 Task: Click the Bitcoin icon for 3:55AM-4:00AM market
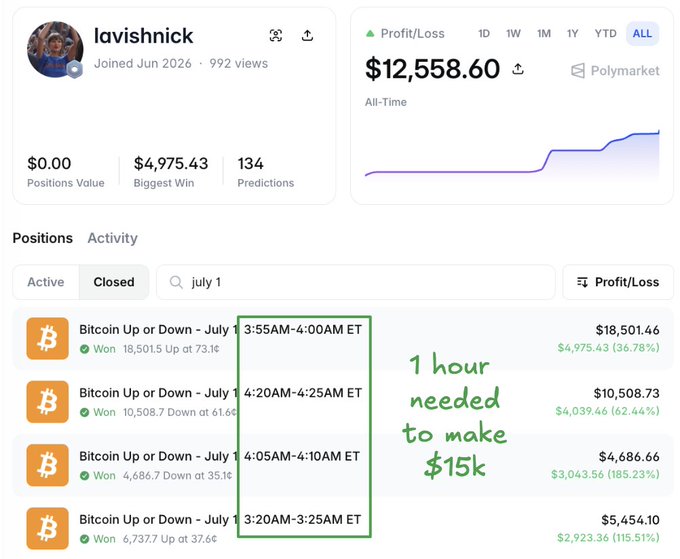[x=48, y=338]
